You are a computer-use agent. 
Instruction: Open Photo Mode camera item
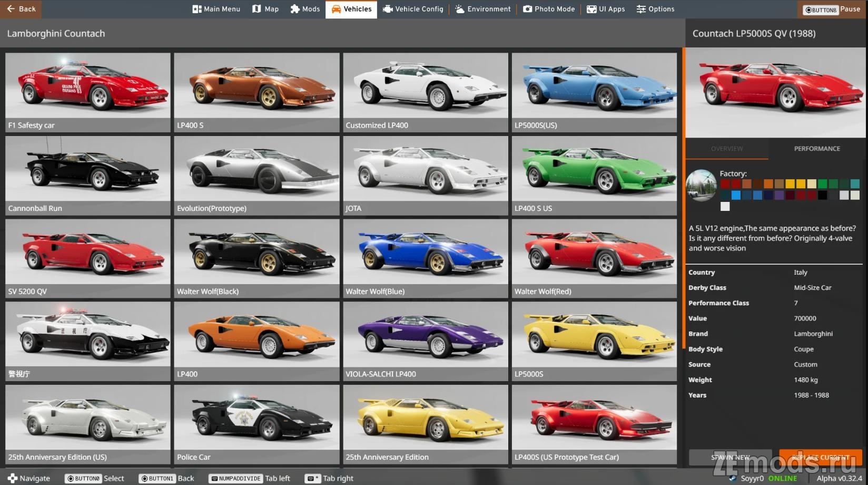(549, 9)
